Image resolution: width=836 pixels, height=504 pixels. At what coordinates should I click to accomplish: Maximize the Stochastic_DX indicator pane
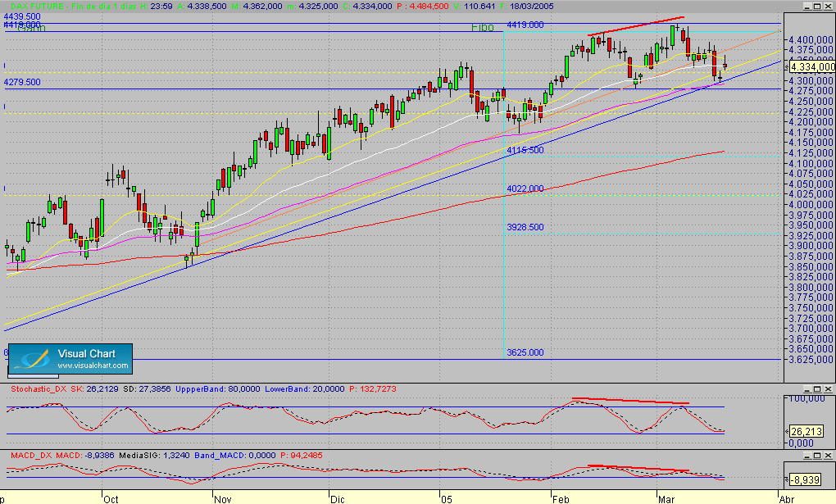pyautogui.click(x=817, y=389)
